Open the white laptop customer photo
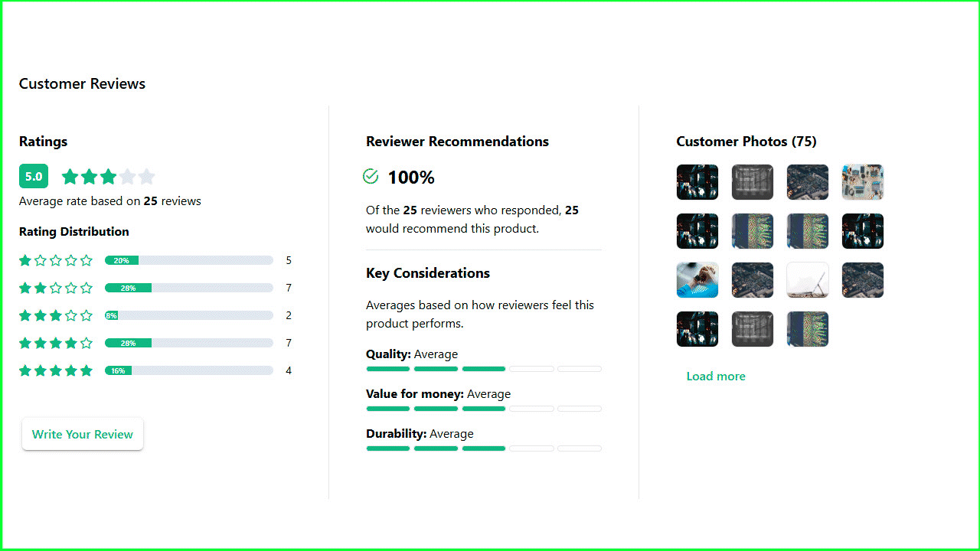This screenshot has height=551, width=980. point(808,280)
